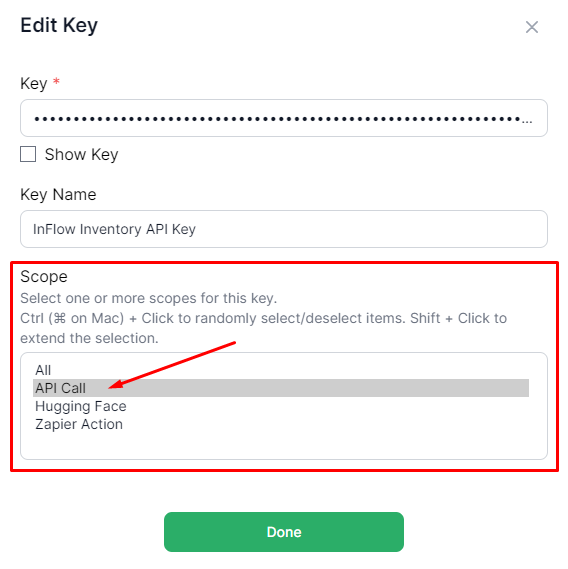Enable the Show Key checkbox
This screenshot has height=569, width=568.
(28, 154)
